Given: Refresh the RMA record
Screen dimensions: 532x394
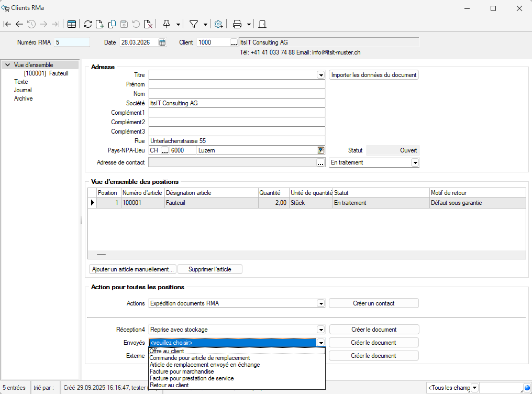Looking at the screenshot, I should [x=88, y=24].
